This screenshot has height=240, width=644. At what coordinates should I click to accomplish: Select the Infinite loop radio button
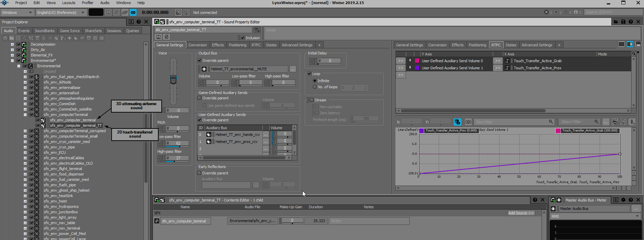click(315, 81)
